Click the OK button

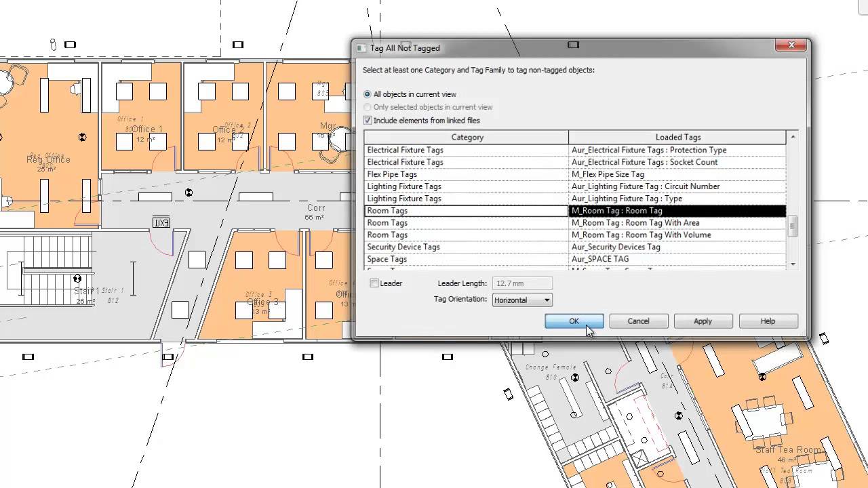(574, 321)
